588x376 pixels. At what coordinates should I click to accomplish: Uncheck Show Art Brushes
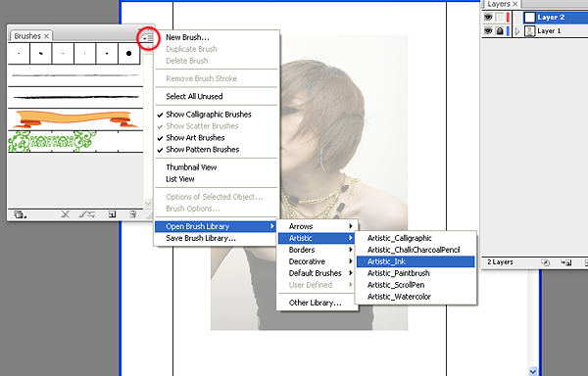(195, 138)
